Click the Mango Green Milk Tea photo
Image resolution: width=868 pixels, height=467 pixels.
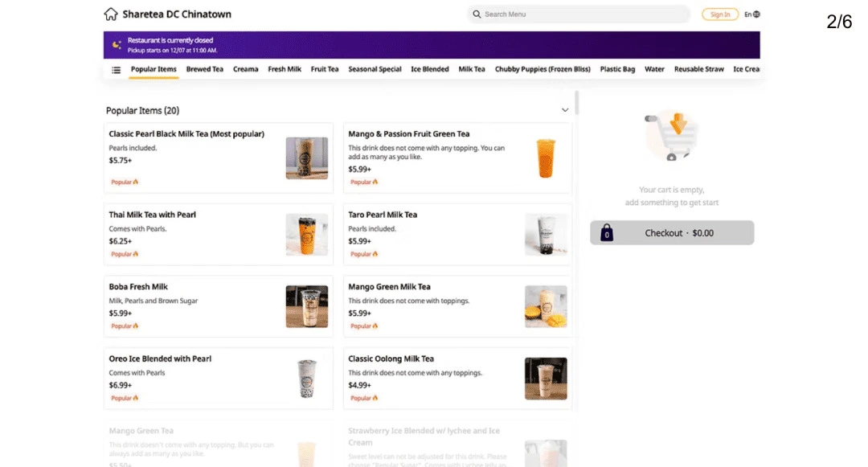tap(545, 306)
